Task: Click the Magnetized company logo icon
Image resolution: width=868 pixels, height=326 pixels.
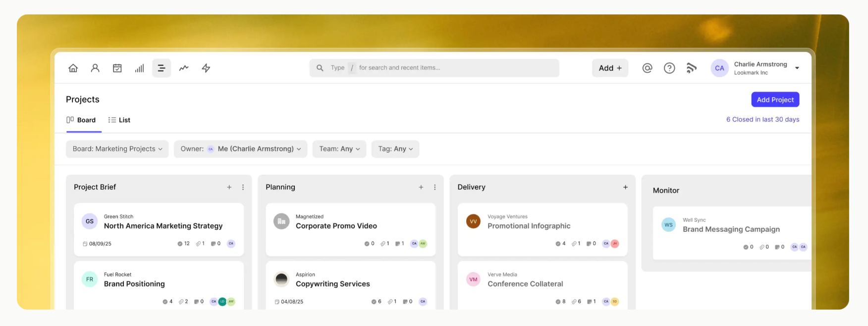Action: [x=281, y=221]
